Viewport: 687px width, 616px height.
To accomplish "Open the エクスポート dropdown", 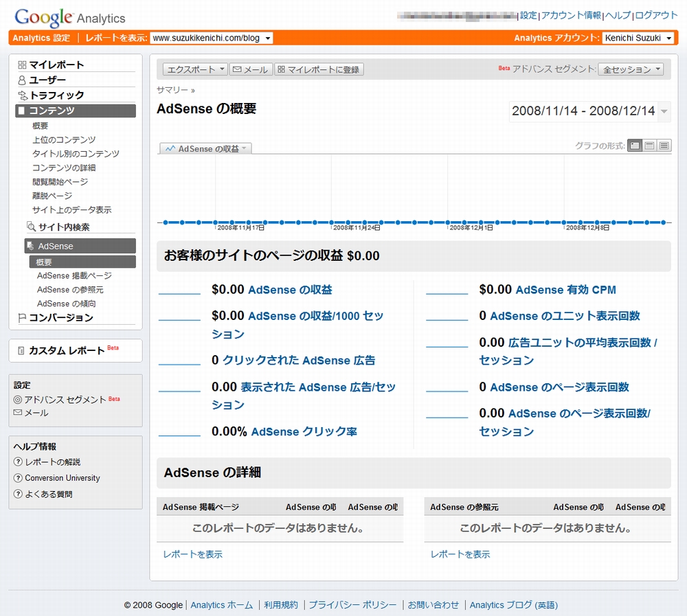I will click(x=195, y=69).
